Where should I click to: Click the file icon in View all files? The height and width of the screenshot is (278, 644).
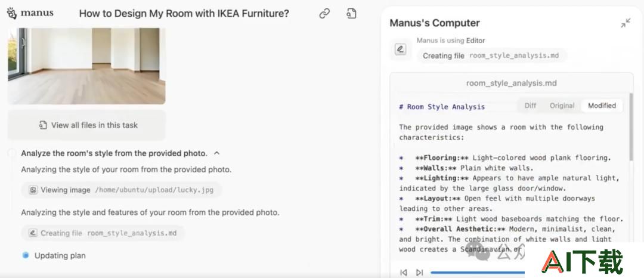(43, 125)
